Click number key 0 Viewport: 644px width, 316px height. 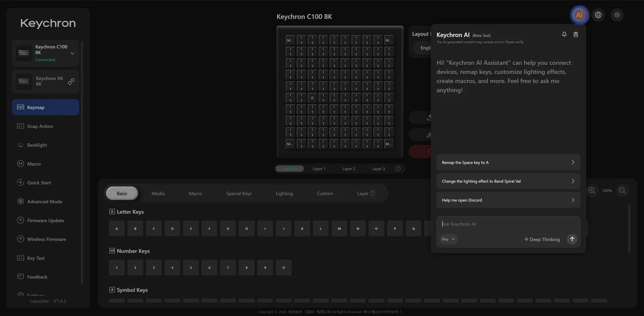click(x=283, y=267)
